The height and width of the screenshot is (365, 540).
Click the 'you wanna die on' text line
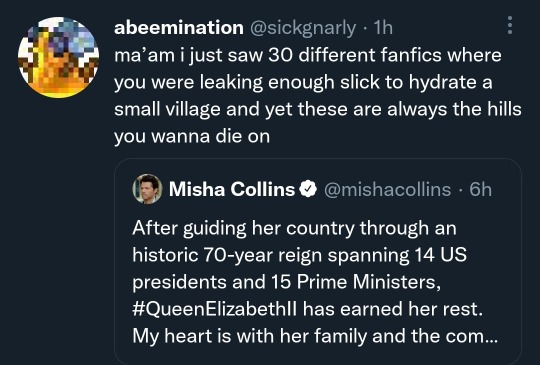pyautogui.click(x=192, y=137)
